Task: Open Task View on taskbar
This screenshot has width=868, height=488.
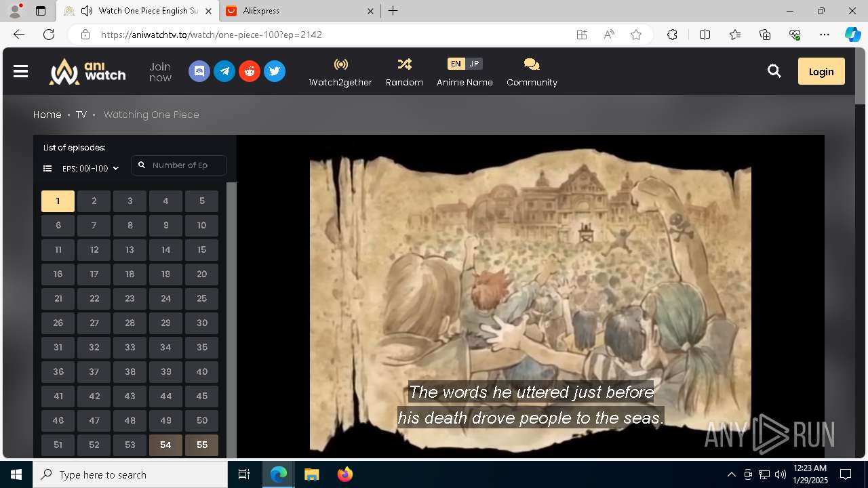Action: pos(244,474)
